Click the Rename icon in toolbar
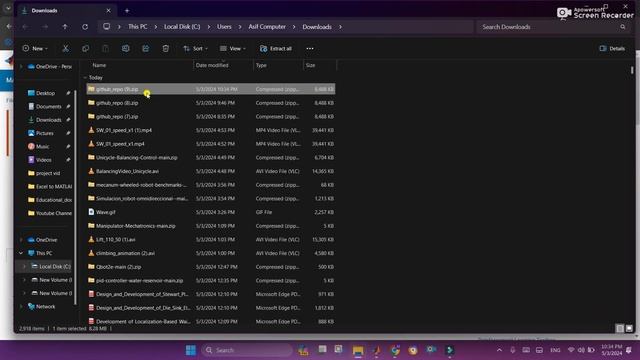The image size is (640, 360). click(125, 49)
